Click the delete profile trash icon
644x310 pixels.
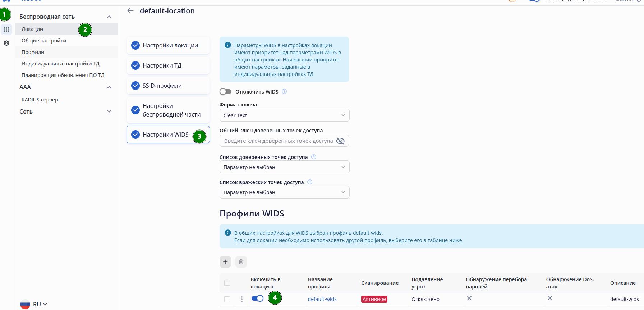pyautogui.click(x=241, y=262)
